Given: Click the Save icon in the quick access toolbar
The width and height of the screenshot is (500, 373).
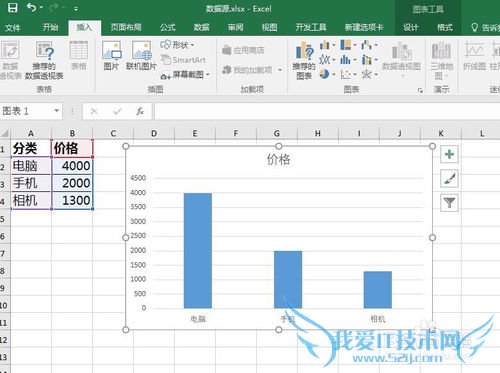Looking at the screenshot, I should pyautogui.click(x=13, y=8).
